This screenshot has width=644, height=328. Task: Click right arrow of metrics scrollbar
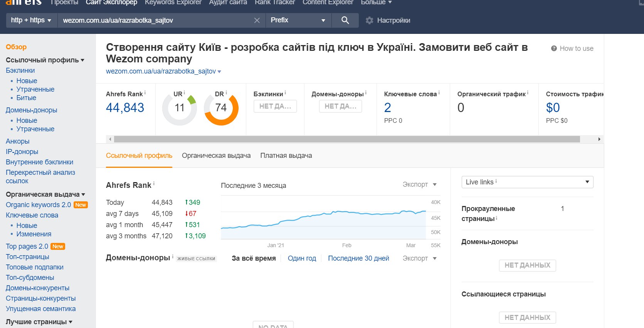(x=599, y=139)
